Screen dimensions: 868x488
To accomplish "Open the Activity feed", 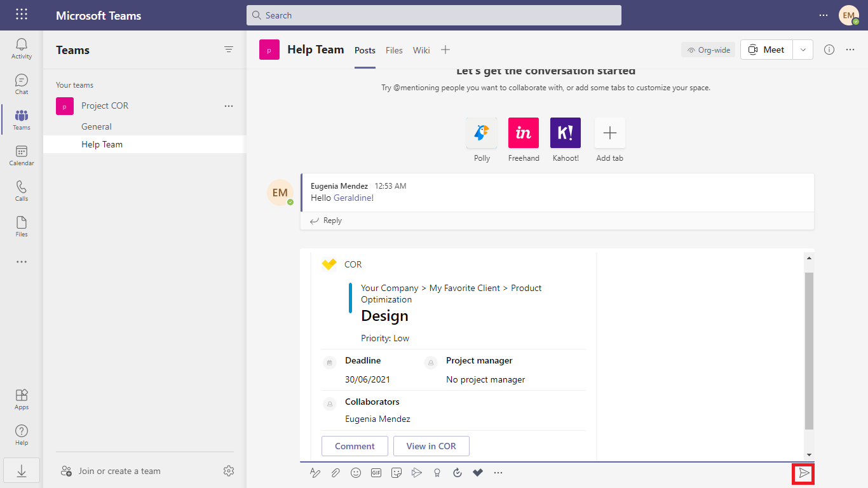I will 22,48.
